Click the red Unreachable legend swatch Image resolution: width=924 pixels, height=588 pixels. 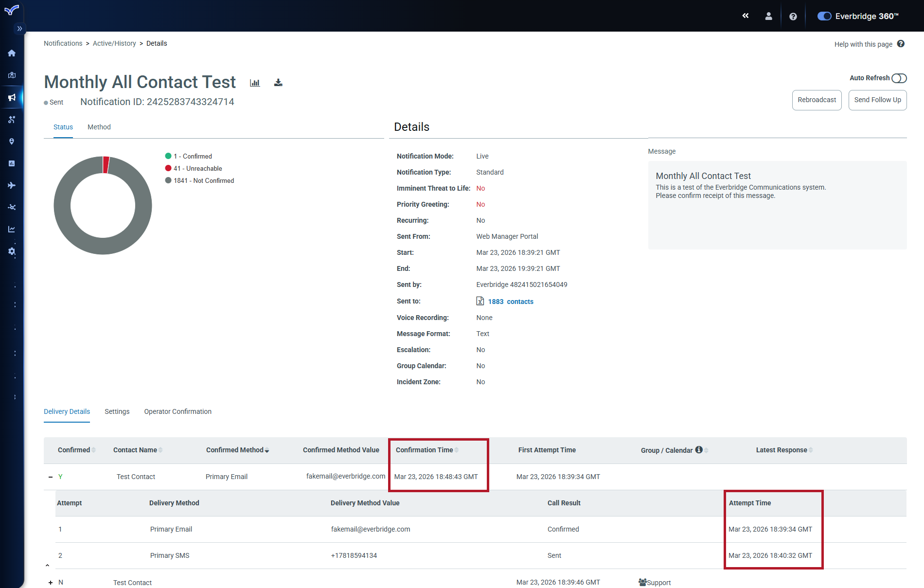click(168, 168)
